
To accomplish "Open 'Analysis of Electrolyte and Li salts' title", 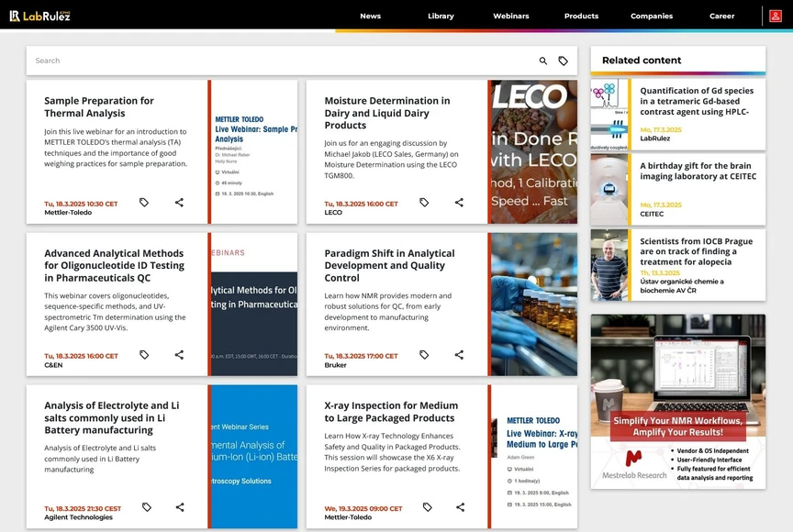I will pyautogui.click(x=112, y=418).
